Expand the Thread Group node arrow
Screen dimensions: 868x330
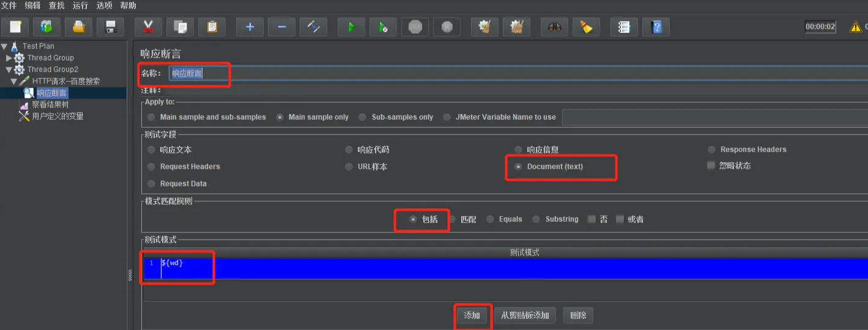(x=9, y=57)
